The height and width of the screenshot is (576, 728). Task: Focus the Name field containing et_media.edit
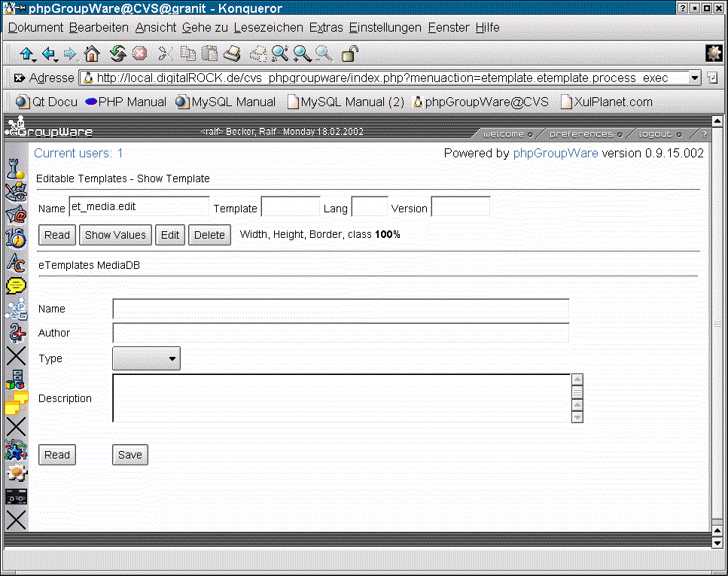pyautogui.click(x=139, y=207)
